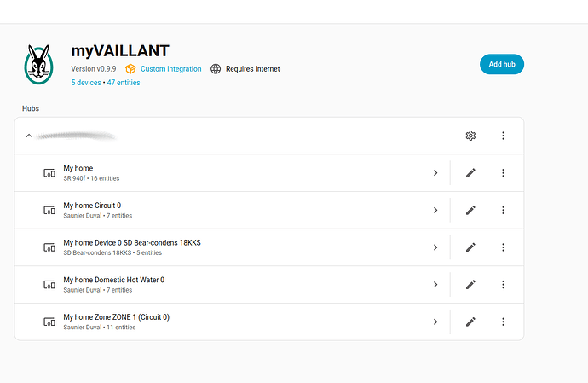The width and height of the screenshot is (588, 383).
Task: Edit the My home device
Action: (x=470, y=173)
